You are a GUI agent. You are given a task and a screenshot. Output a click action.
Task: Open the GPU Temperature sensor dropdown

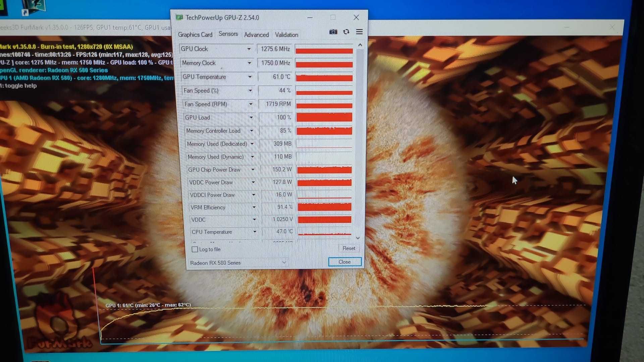pyautogui.click(x=250, y=77)
